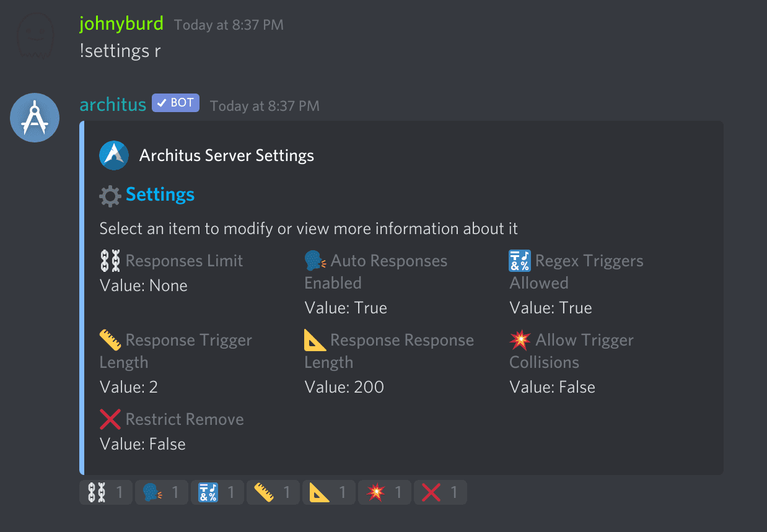
Task: Click the archit.us logo in embed header
Action: click(114, 155)
